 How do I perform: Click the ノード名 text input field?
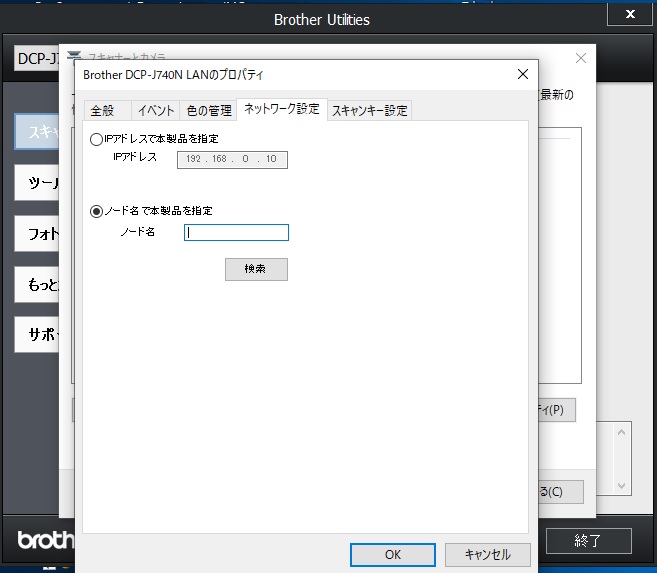pos(236,233)
